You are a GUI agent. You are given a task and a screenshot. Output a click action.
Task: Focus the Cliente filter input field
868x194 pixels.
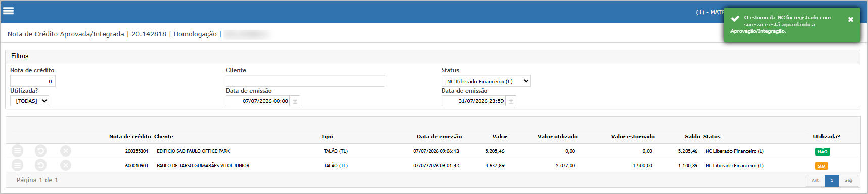coord(305,81)
